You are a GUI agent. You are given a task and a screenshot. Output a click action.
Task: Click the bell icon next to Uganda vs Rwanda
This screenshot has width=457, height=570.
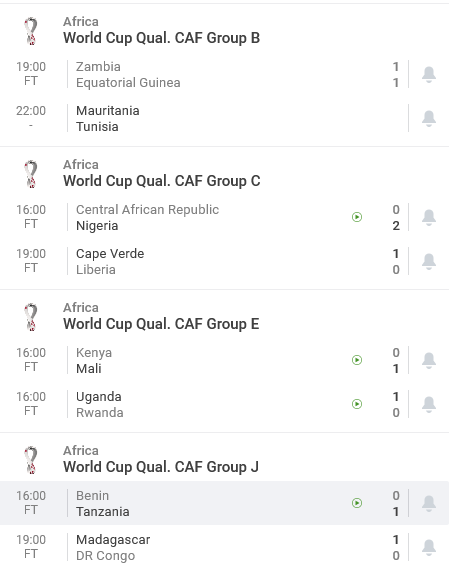[x=429, y=404]
